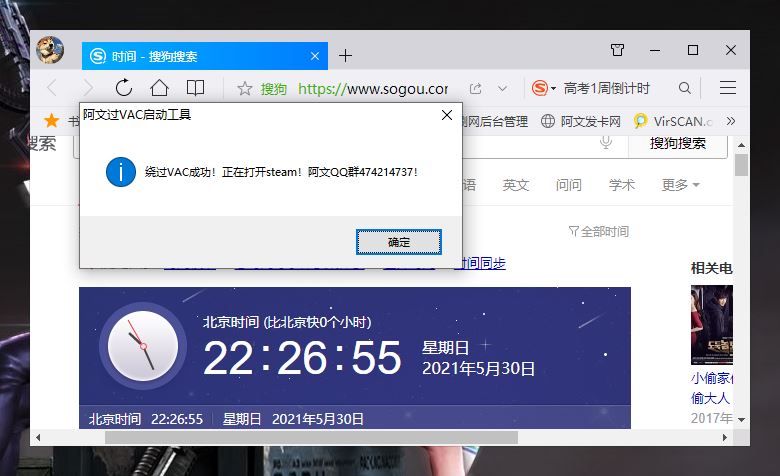This screenshot has height=476, width=780.
Task: Click the 搜狗搜索 button
Action: 678,144
